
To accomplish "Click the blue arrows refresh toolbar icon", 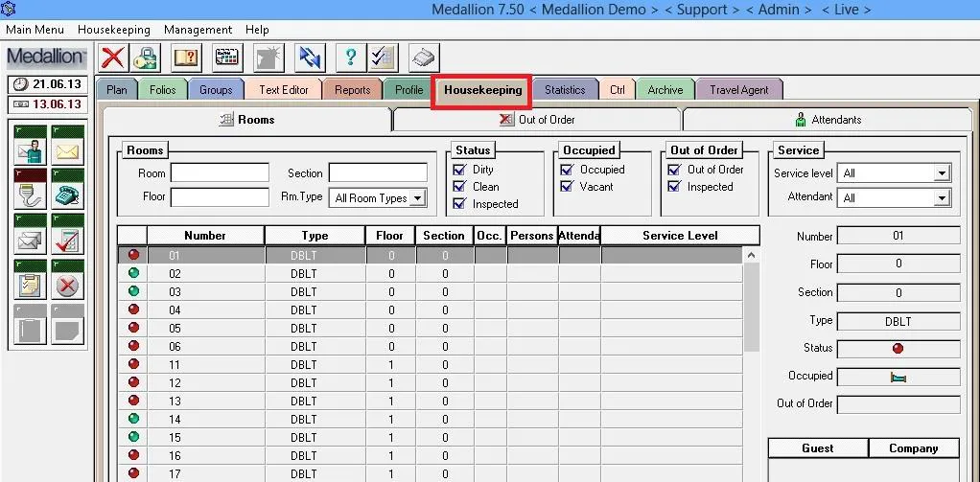I will pos(310,58).
